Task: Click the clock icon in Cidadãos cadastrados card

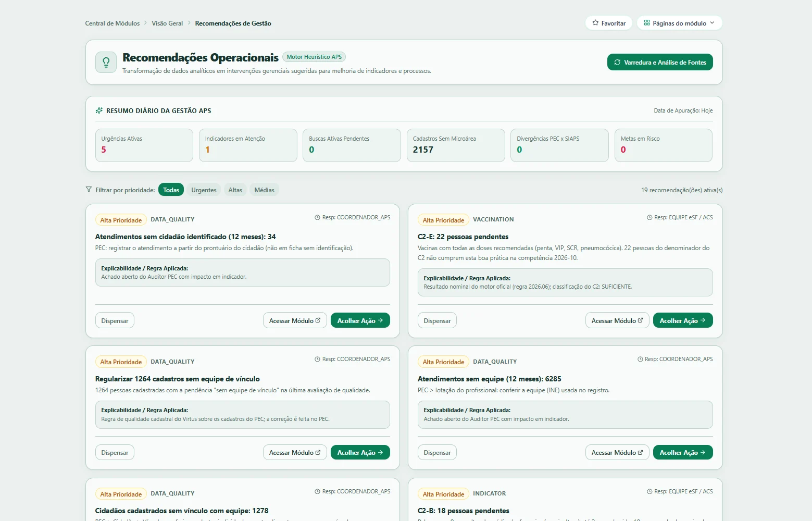Action: tap(317, 491)
